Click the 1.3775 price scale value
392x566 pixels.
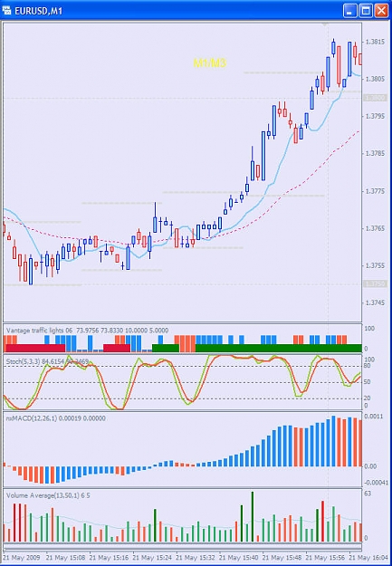click(374, 191)
